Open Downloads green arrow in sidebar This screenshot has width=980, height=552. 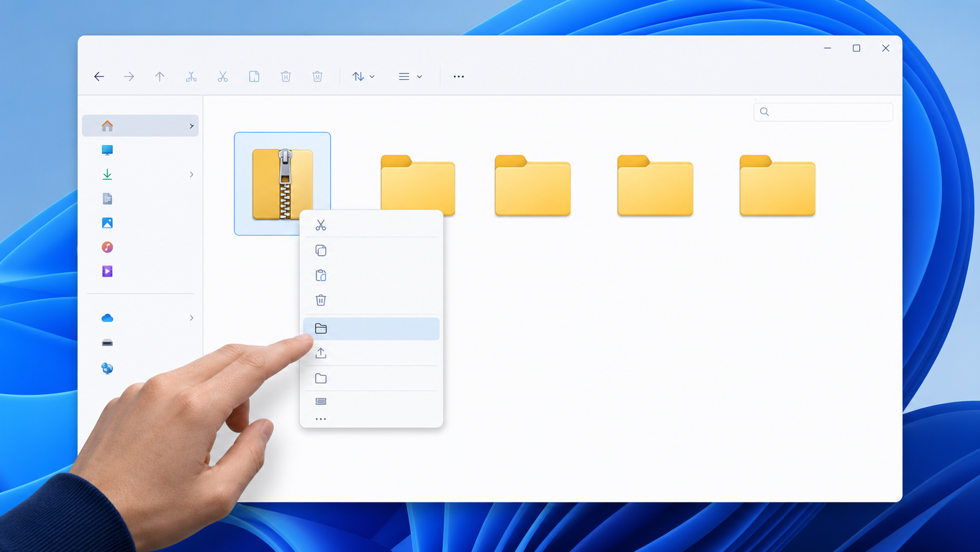point(107,174)
